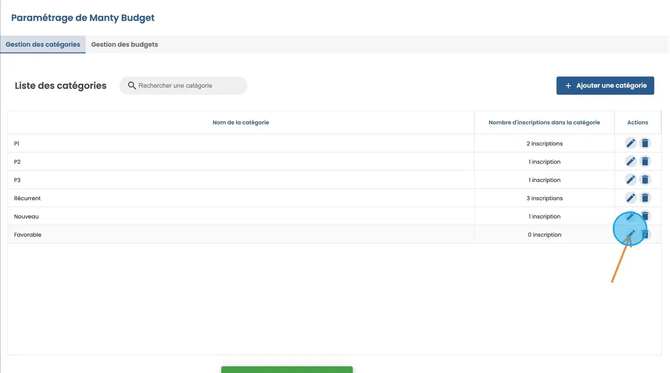
Task: Select the Favorable category name
Action: pyautogui.click(x=27, y=235)
